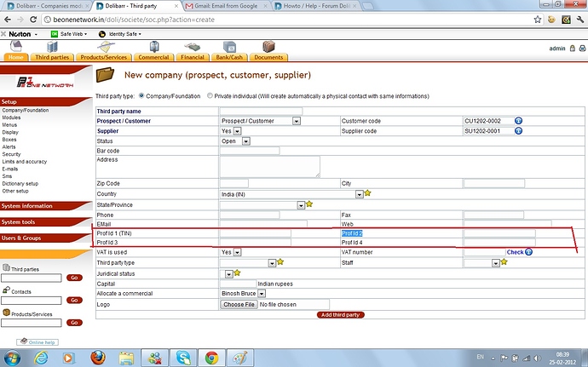Select the Company/Foundation radio button
The image size is (588, 367).
point(141,96)
